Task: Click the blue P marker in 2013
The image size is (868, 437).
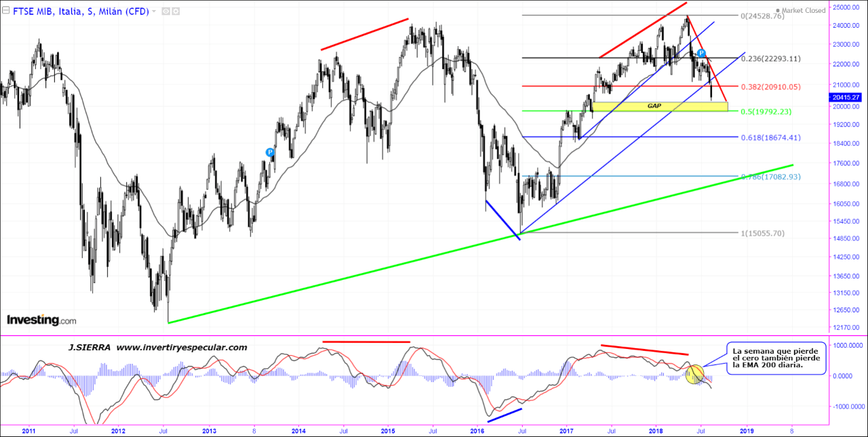Action: click(x=270, y=153)
